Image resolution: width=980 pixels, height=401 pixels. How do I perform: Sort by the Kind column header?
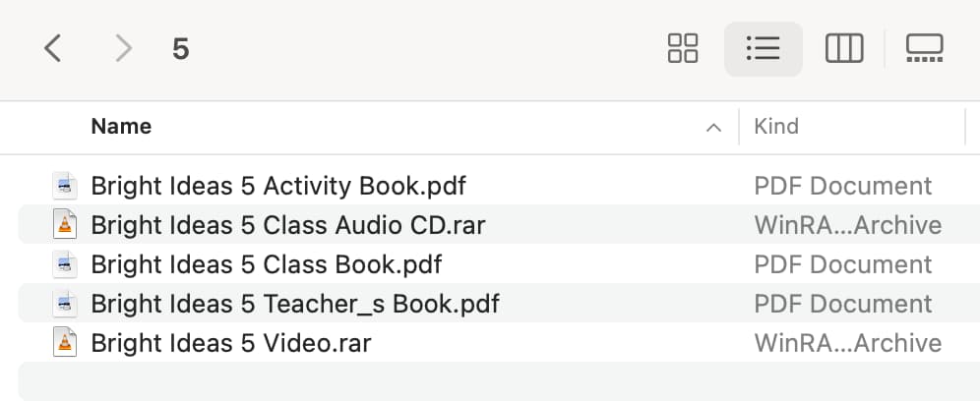pos(776,126)
